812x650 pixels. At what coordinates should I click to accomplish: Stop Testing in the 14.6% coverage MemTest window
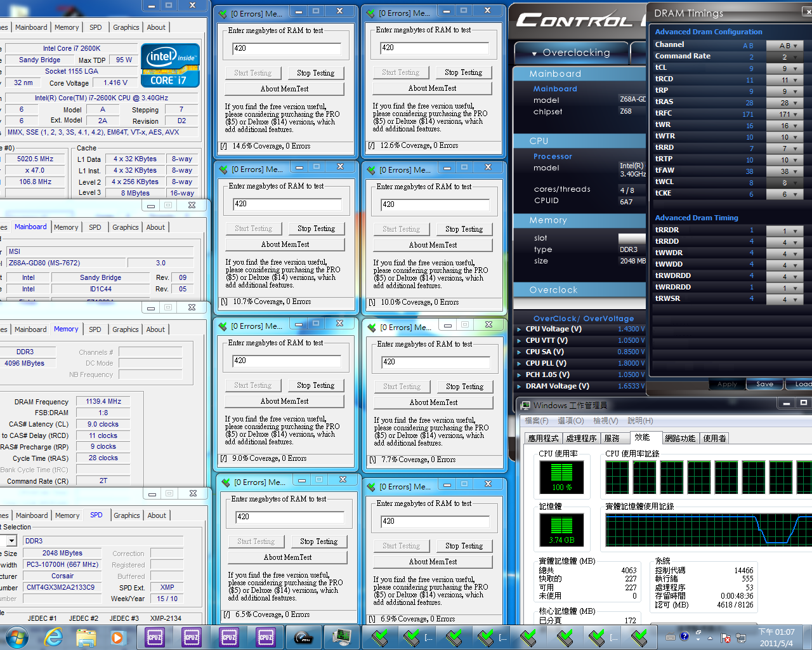[x=315, y=73]
